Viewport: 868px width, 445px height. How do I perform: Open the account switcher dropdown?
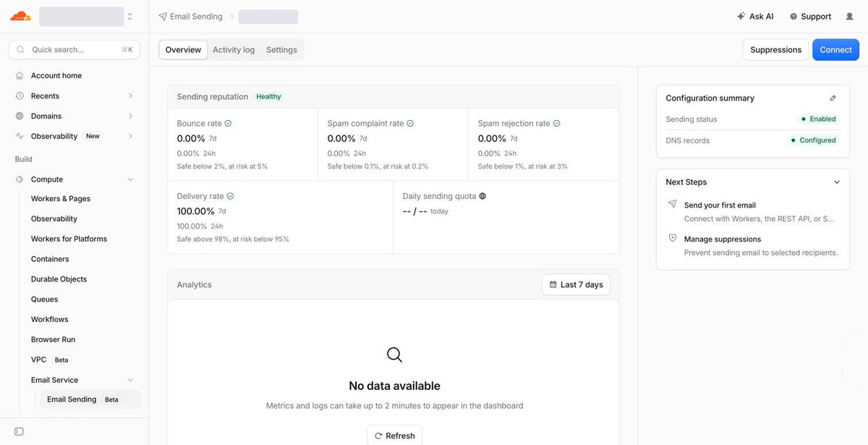point(87,16)
